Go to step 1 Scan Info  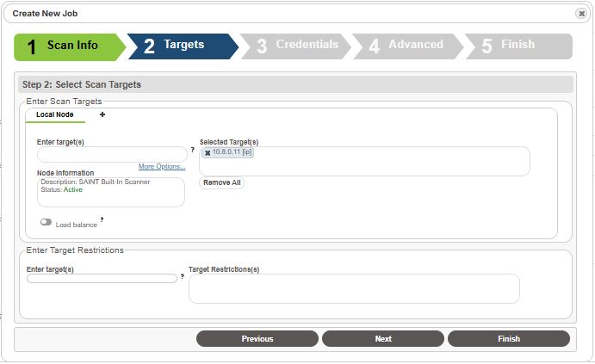pos(70,47)
